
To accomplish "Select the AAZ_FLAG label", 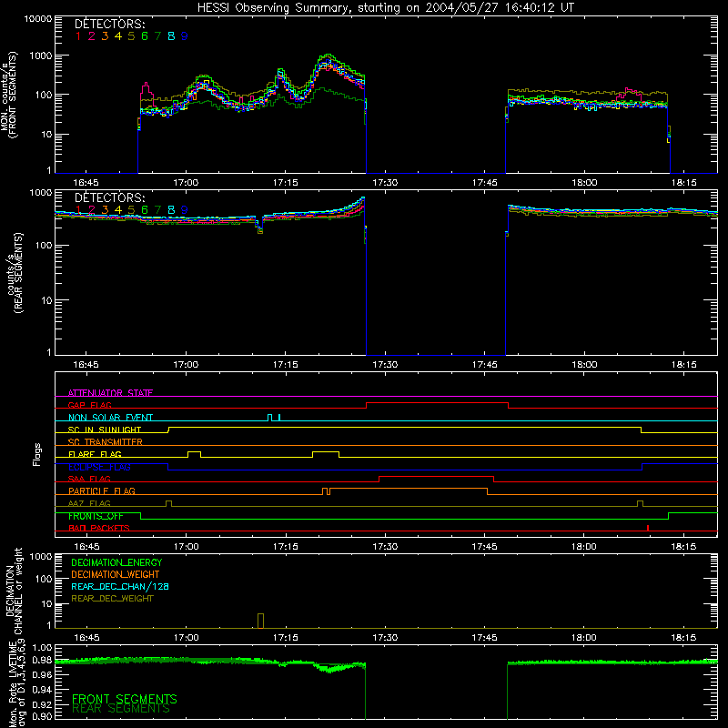I will coord(89,503).
